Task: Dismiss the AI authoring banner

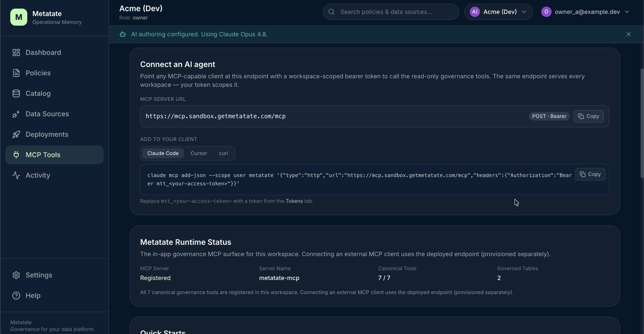Action: coord(629,34)
